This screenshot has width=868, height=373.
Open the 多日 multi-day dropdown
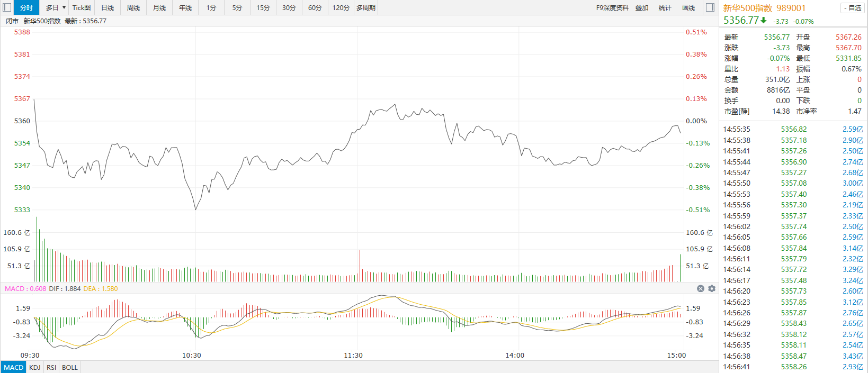pyautogui.click(x=55, y=7)
